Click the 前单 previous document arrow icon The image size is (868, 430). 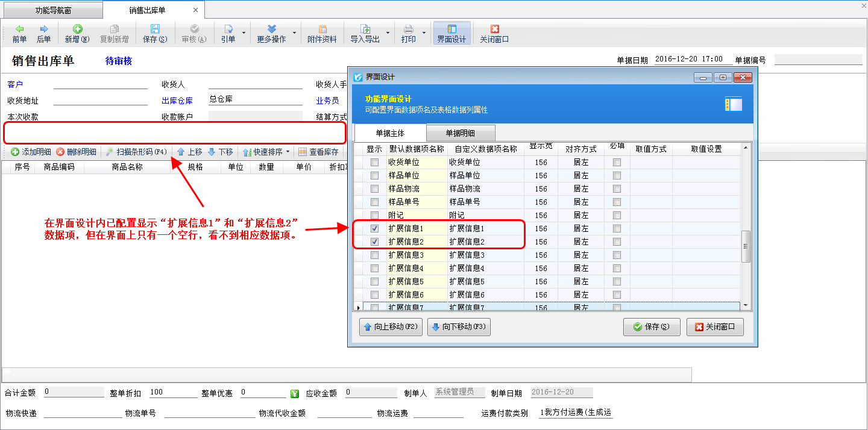point(19,29)
